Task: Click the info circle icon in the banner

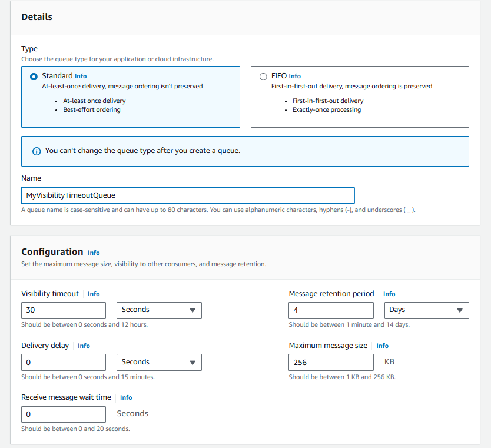Action: [36, 151]
